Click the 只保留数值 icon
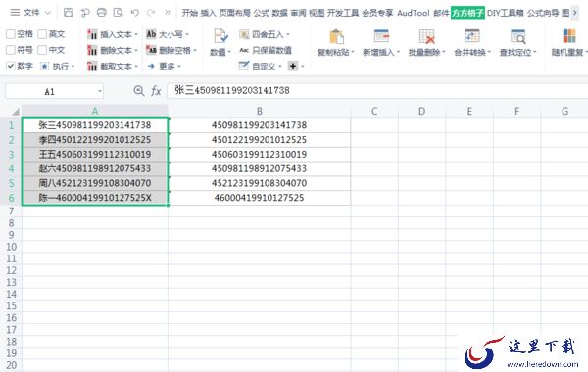 244,50
